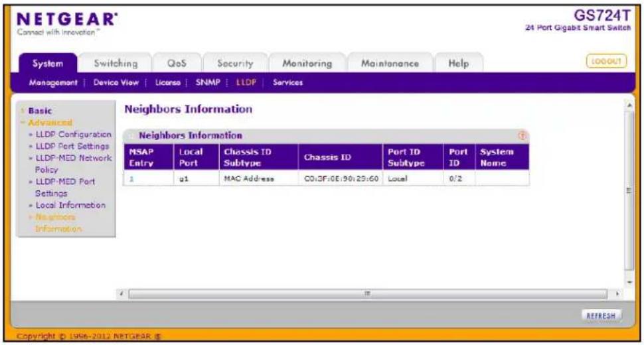Click the vertical scrollbar up arrow

point(629,105)
